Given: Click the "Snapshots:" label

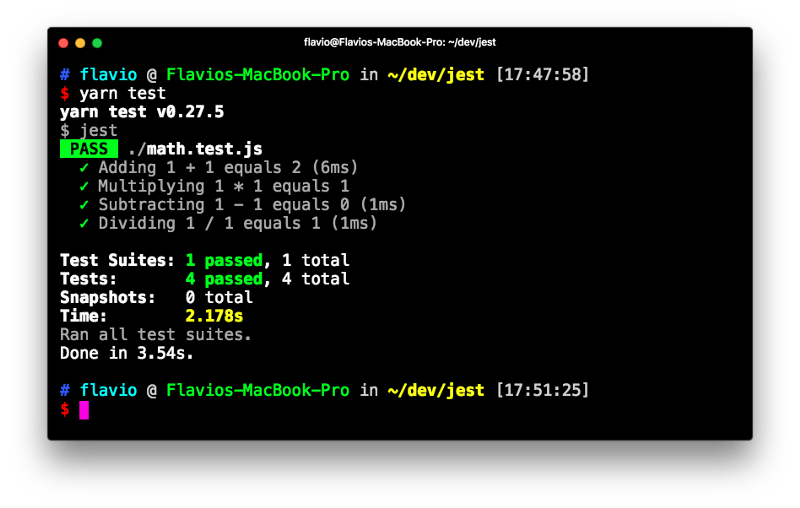Looking at the screenshot, I should click(108, 297).
